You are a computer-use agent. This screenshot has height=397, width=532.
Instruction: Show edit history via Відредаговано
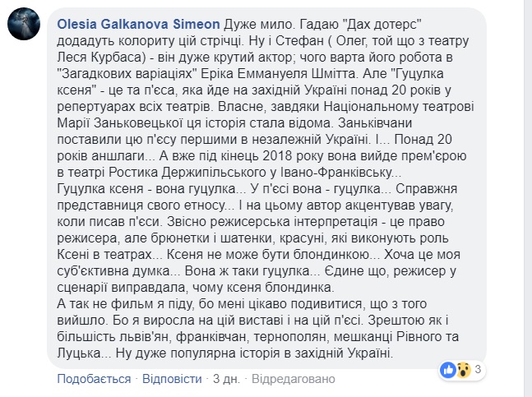point(294,379)
